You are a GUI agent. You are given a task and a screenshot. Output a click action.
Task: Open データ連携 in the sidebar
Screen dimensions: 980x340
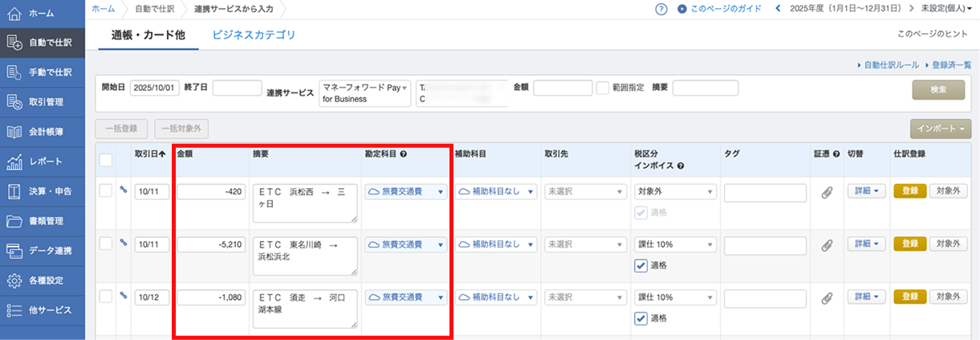pyautogui.click(x=42, y=251)
